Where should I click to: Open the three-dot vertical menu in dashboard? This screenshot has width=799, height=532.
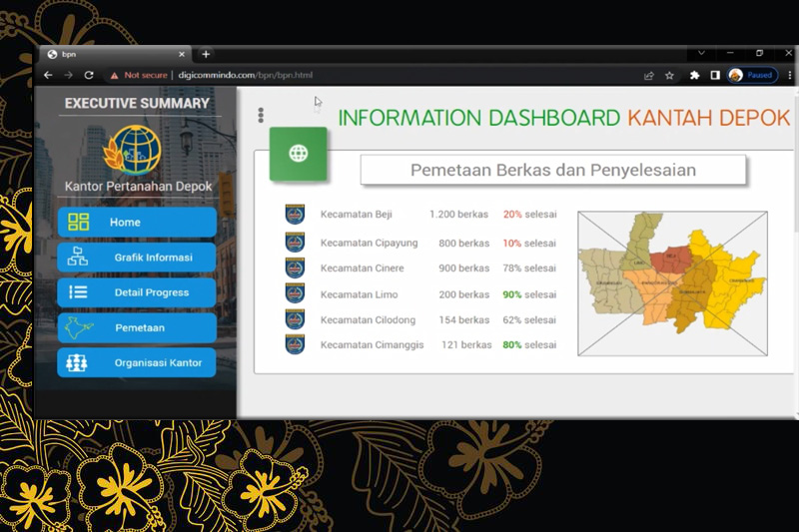click(x=261, y=116)
